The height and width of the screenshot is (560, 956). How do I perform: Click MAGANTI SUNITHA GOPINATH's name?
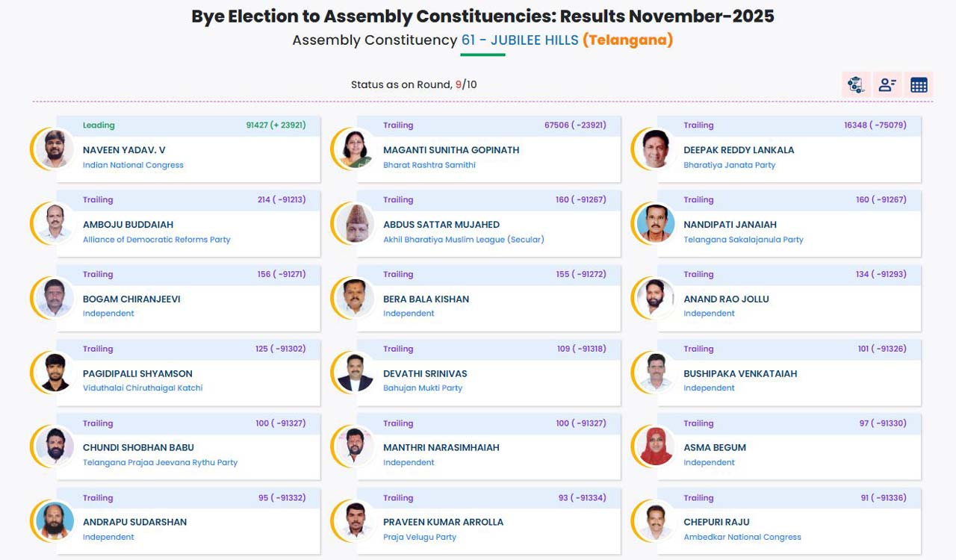point(450,149)
